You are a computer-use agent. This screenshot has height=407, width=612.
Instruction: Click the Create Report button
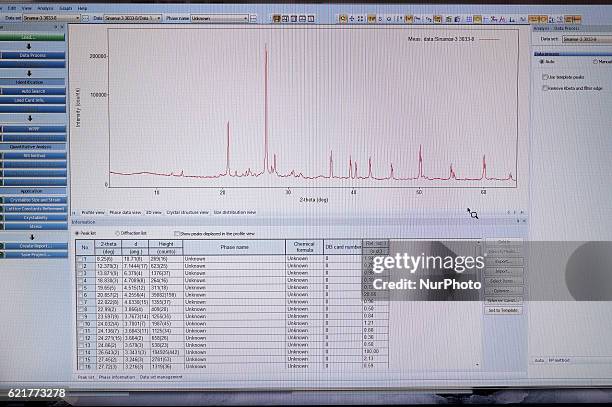pyautogui.click(x=34, y=246)
